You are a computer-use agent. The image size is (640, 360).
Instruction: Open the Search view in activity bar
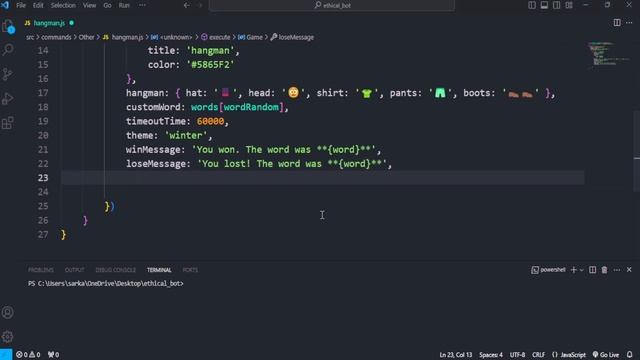(x=8, y=50)
